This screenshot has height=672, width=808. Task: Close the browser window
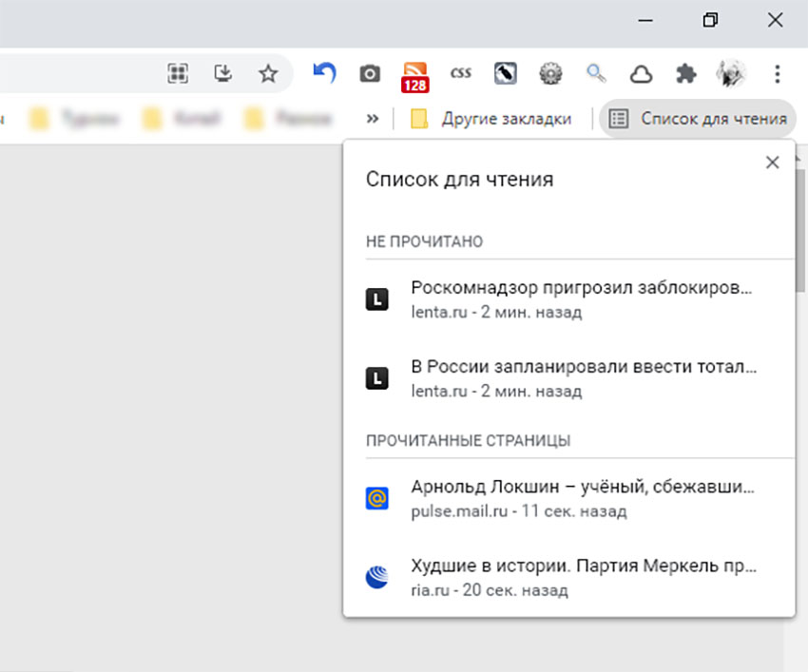[775, 21]
